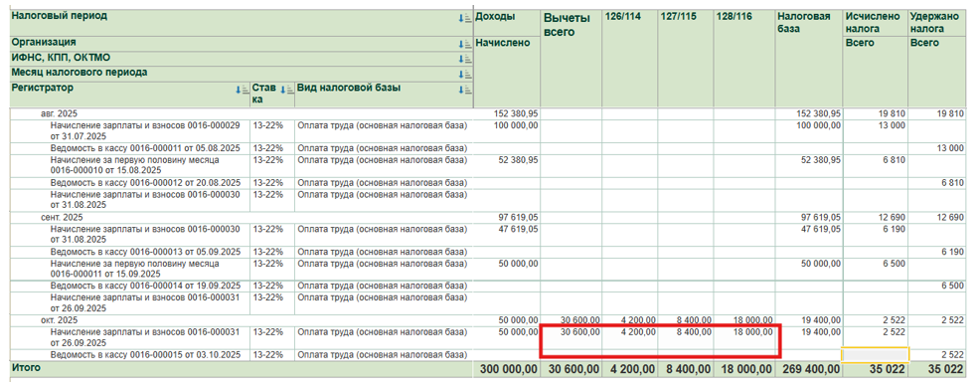The height and width of the screenshot is (388, 980).
Task: Click the sort icon next to Регистратор
Action: tap(242, 90)
